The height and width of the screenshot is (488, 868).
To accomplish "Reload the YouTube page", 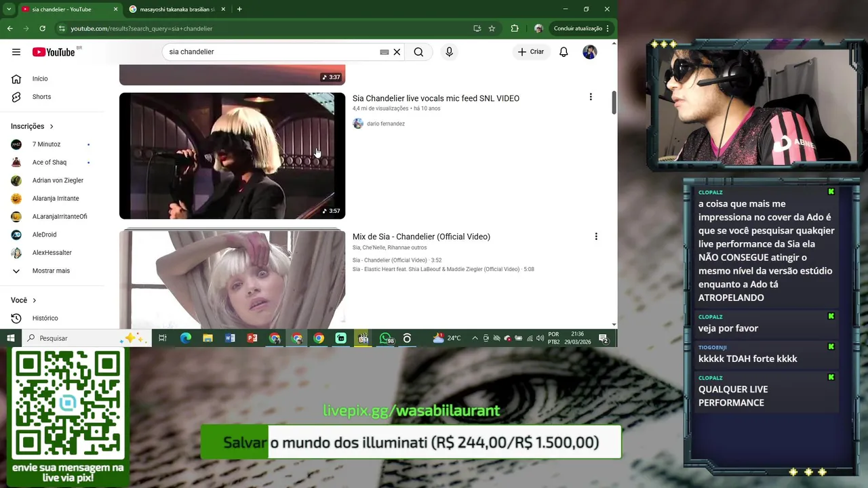I will (x=42, y=28).
